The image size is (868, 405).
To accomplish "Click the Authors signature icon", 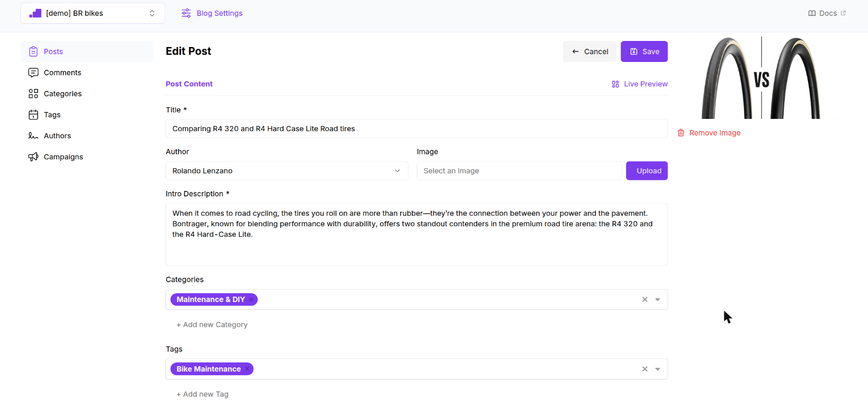I will tap(33, 136).
